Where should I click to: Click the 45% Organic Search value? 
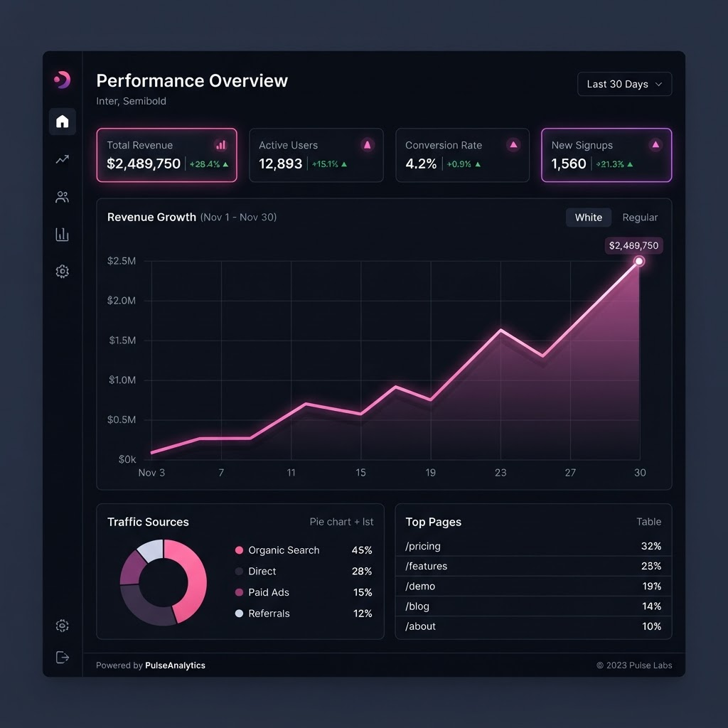click(362, 550)
